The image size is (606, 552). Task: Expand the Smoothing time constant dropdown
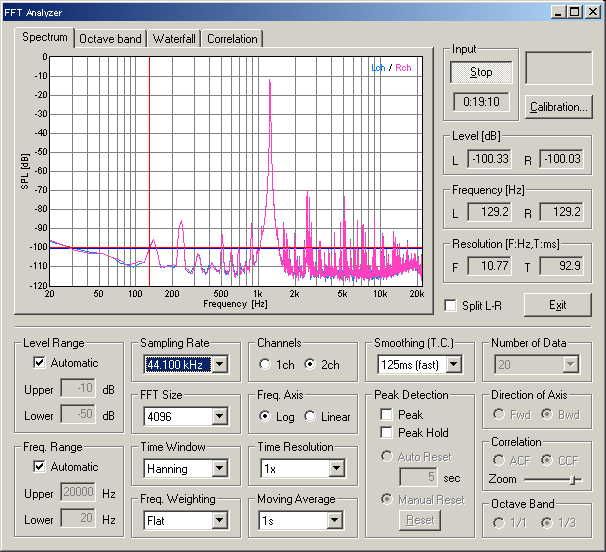(453, 365)
